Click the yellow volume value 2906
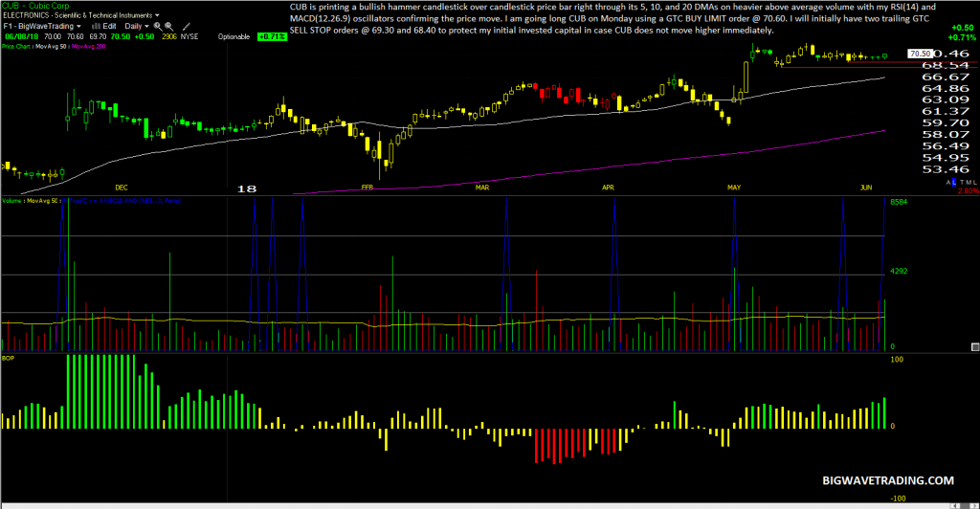 168,37
